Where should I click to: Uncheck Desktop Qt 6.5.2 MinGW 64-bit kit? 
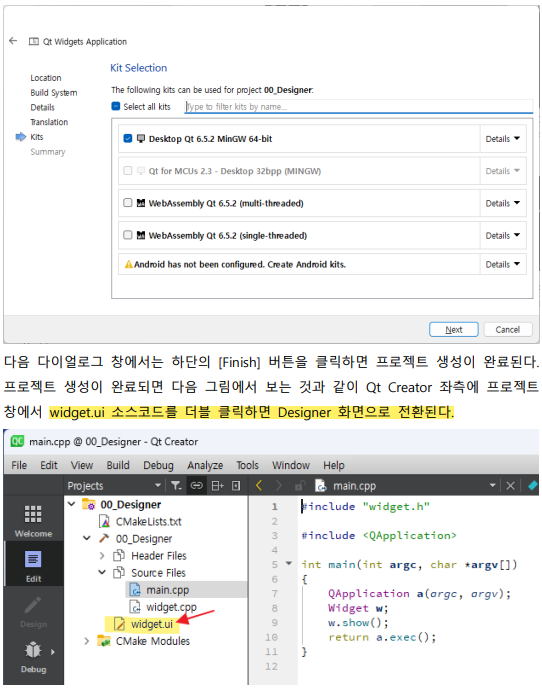point(128,138)
